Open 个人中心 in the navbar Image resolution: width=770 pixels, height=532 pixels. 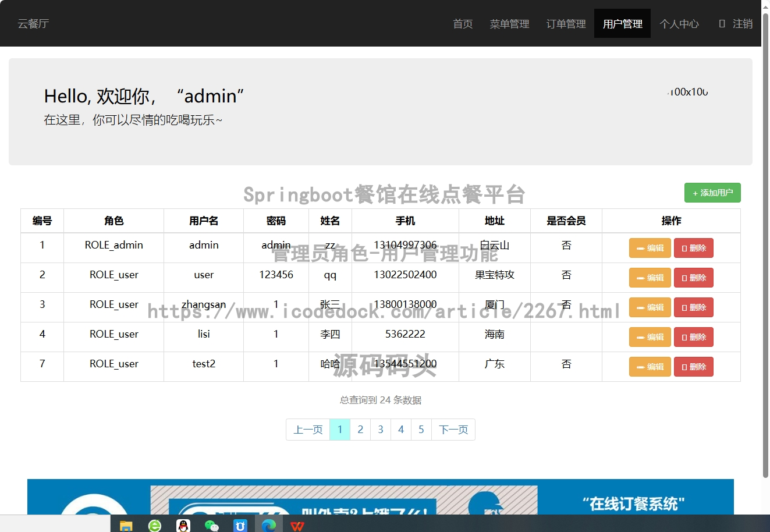[679, 24]
